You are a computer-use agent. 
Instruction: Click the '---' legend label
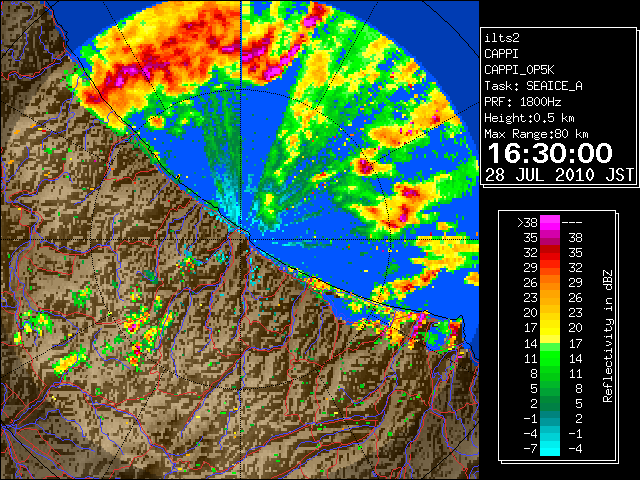(572, 223)
